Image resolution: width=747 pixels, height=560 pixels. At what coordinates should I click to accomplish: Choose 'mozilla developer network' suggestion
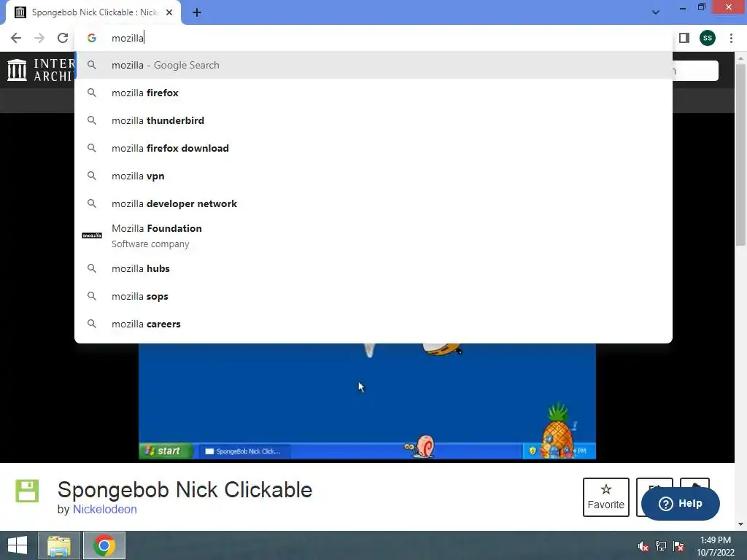373,203
